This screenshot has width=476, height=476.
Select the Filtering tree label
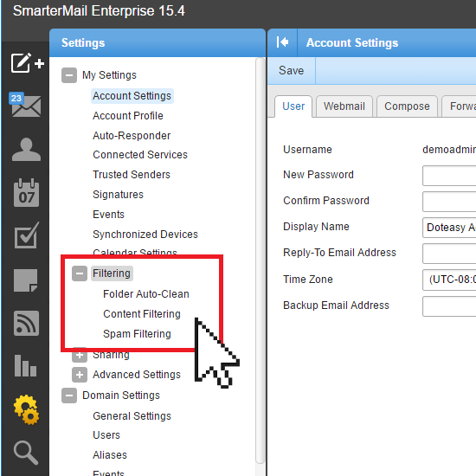tap(112, 273)
